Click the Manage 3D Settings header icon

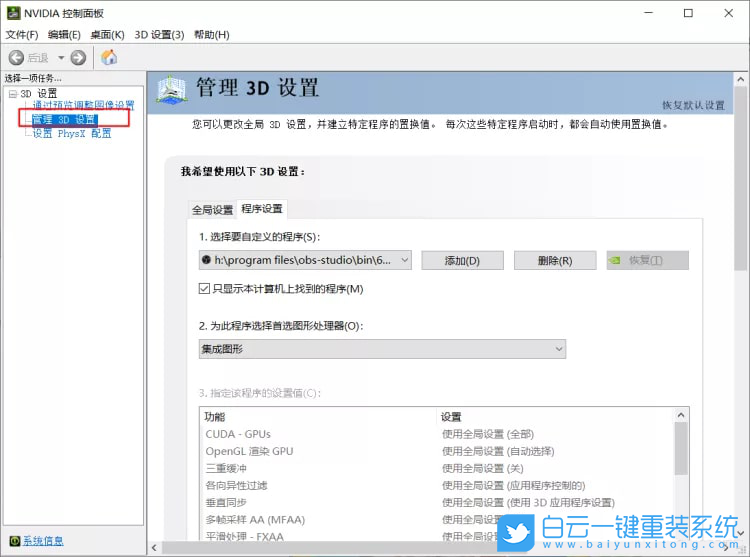[171, 90]
